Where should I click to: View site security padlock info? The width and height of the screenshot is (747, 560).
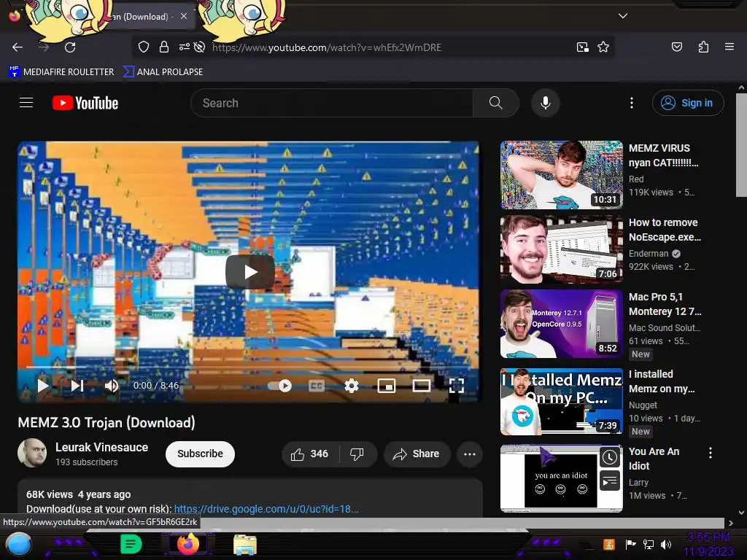pos(164,47)
